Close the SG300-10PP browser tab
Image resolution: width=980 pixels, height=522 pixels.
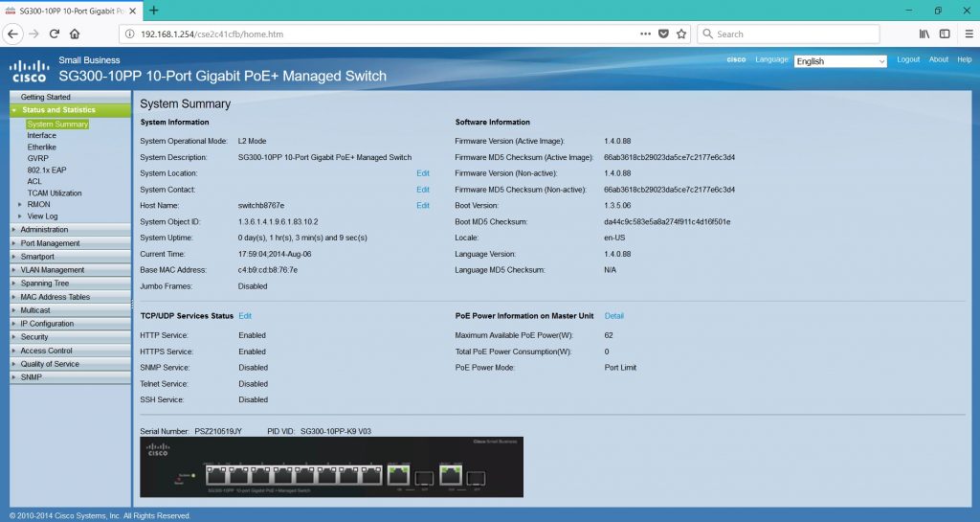(x=132, y=11)
